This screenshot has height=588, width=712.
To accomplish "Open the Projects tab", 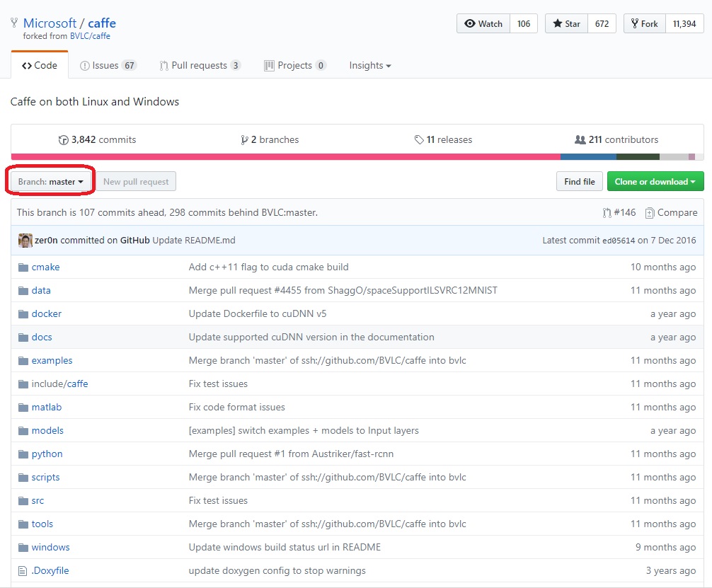I will (x=295, y=65).
